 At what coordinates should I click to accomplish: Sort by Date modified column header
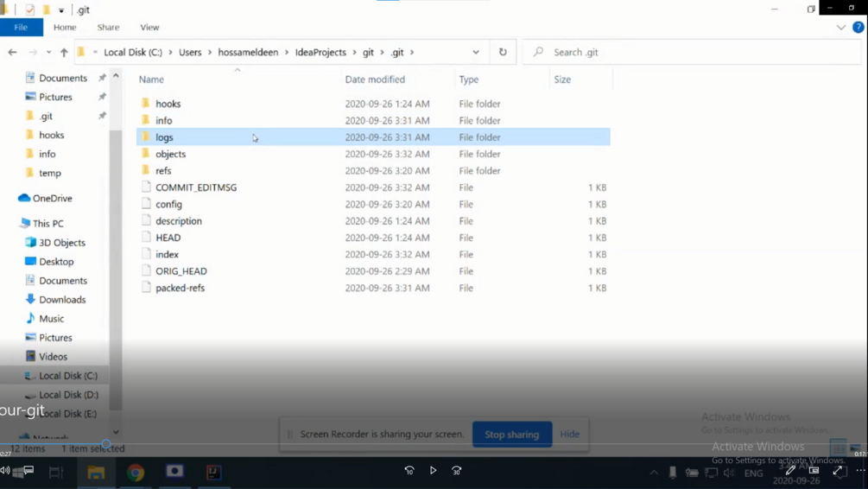(375, 79)
